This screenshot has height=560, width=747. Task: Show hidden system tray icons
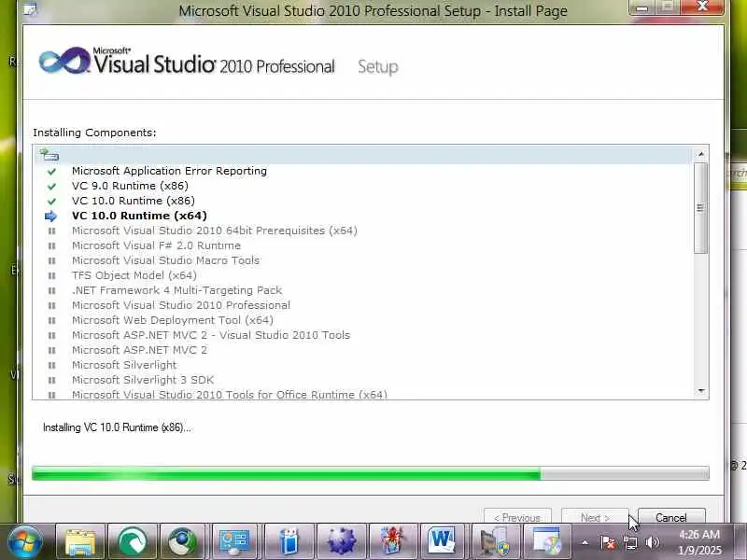coord(585,542)
